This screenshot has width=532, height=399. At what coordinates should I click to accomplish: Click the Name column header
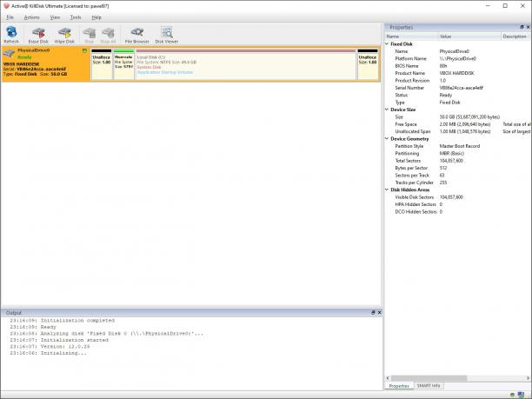click(x=411, y=37)
